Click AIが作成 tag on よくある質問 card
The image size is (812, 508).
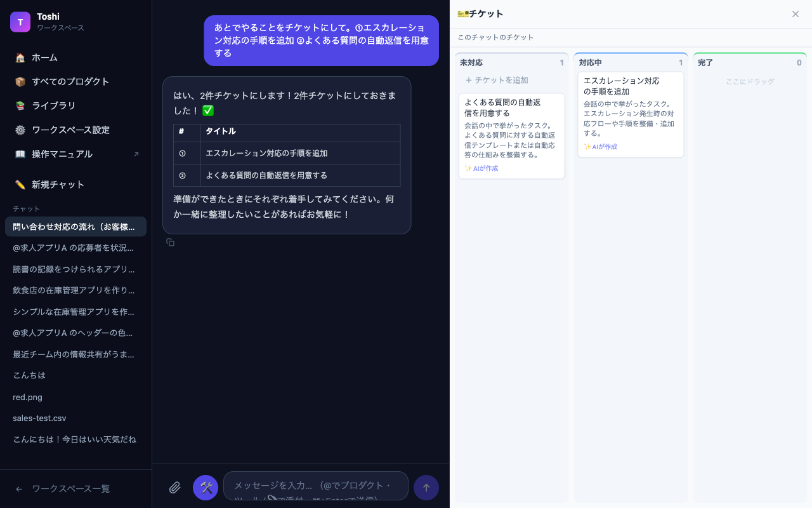(x=481, y=168)
